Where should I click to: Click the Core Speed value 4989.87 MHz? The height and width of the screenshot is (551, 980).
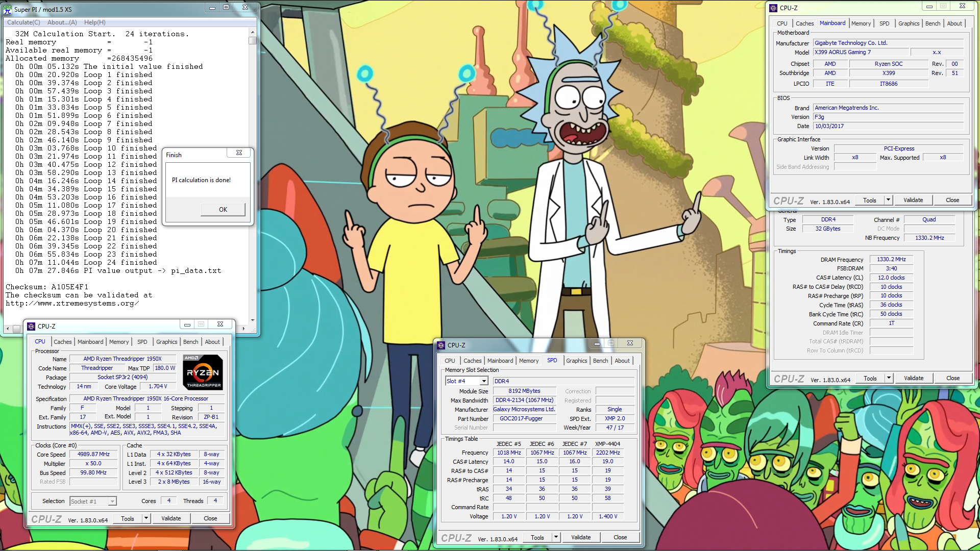93,454
